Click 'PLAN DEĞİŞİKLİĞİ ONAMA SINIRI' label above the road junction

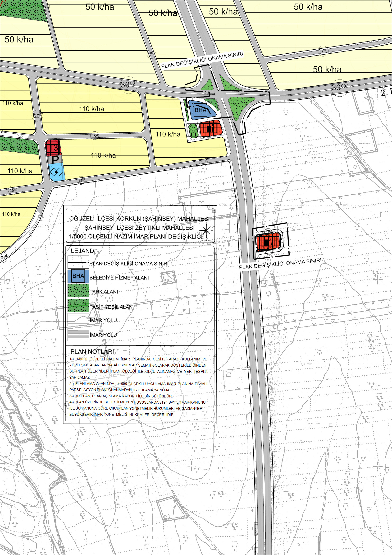202,60
